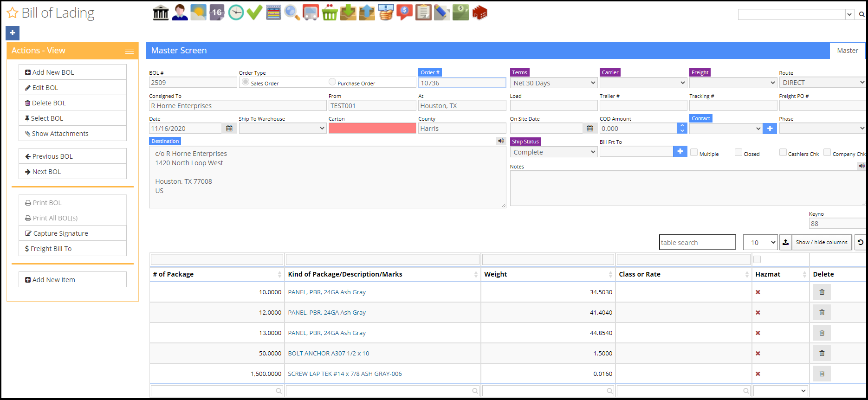Click the pencil and paper toolbar icon
Viewport: 868px width, 400px height.
(x=442, y=13)
